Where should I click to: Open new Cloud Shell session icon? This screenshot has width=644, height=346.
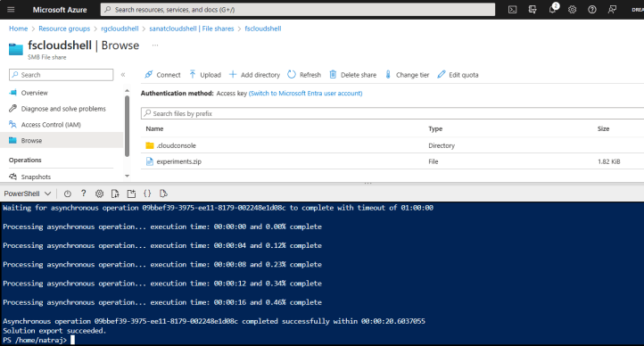tap(131, 194)
